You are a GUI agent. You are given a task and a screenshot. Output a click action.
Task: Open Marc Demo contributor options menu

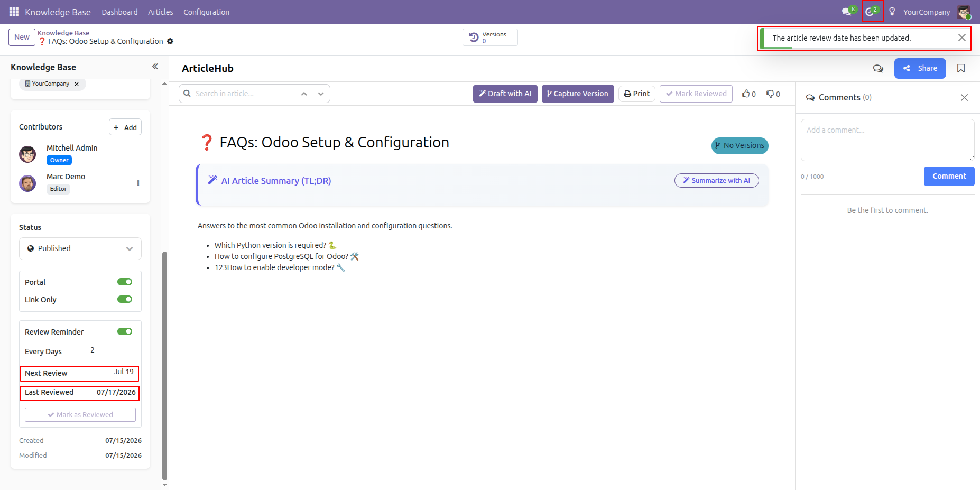pyautogui.click(x=138, y=183)
